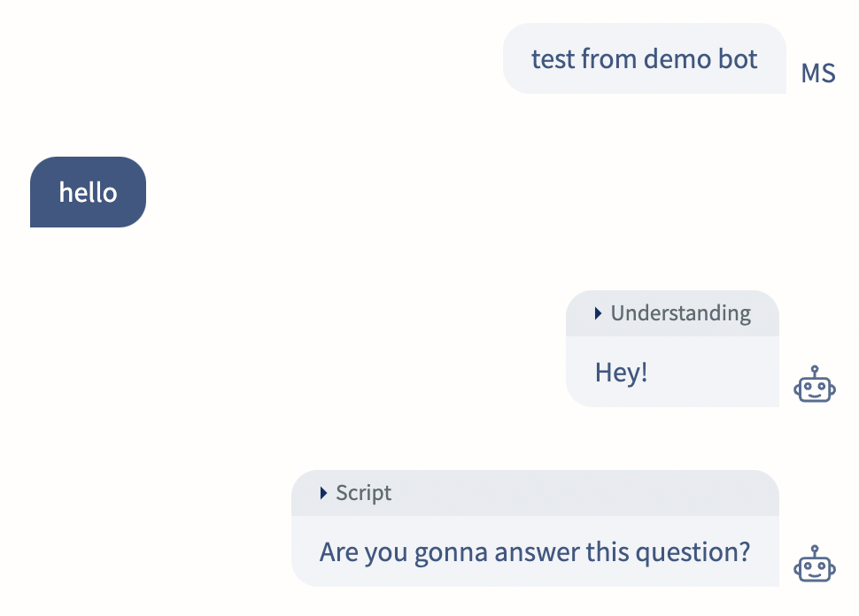Click empty space in the Script header bar

581,493
